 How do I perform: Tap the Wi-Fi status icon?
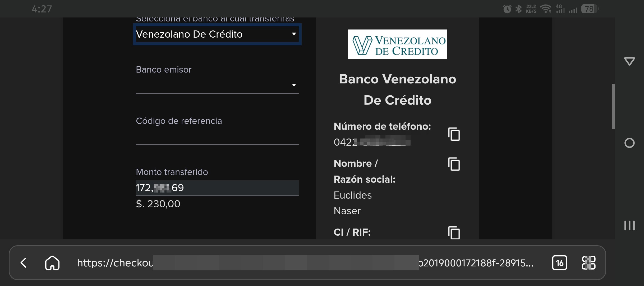tap(546, 9)
